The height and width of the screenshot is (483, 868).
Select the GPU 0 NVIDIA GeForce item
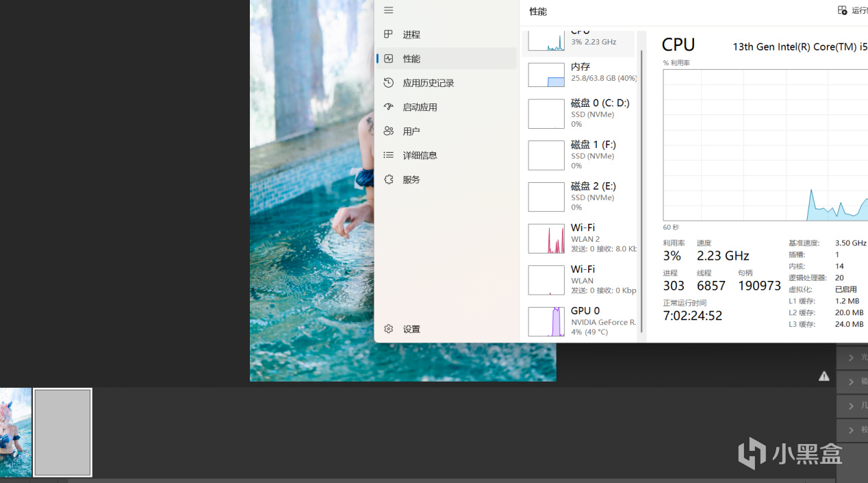tap(578, 321)
